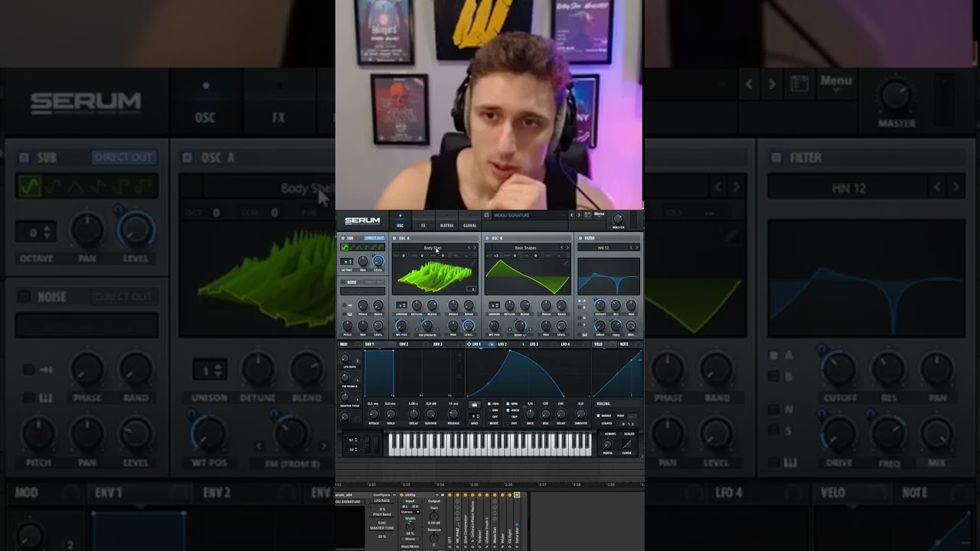
Task: Toggle the Utility device activator
Action: click(x=401, y=495)
